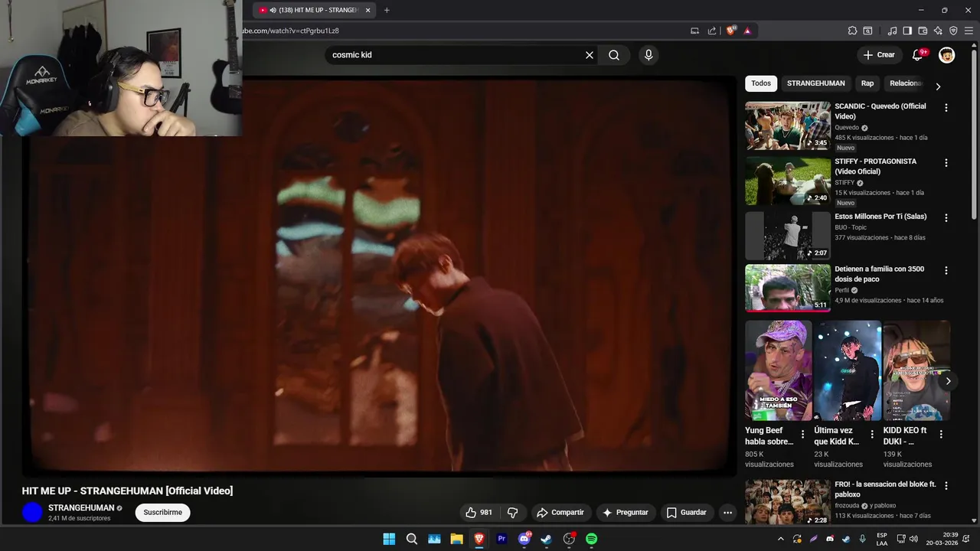Viewport: 980px width, 551px height.
Task: Click the share page icon in address bar
Action: click(712, 31)
